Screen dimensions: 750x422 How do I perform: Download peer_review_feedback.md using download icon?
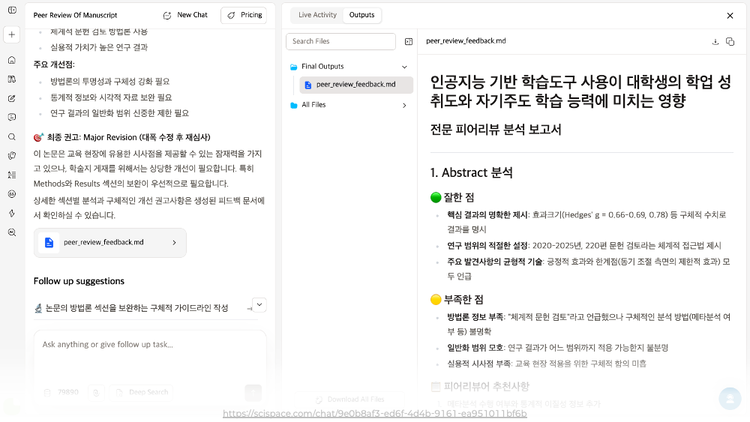tap(715, 42)
